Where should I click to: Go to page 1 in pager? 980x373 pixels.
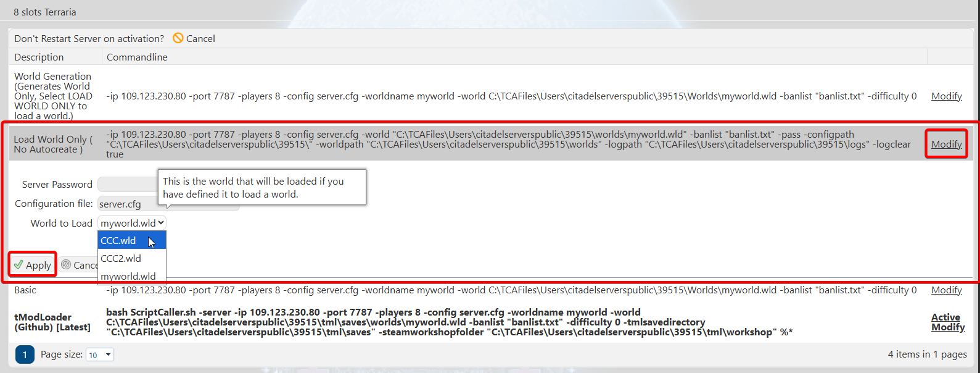click(x=25, y=354)
